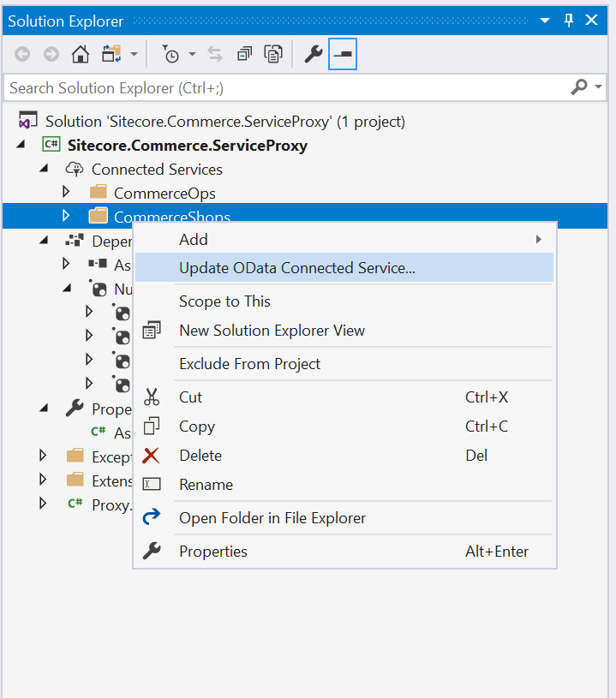
Task: Collapse the Sitecore.Commerce.ServiceProxy project node
Action: [x=21, y=144]
